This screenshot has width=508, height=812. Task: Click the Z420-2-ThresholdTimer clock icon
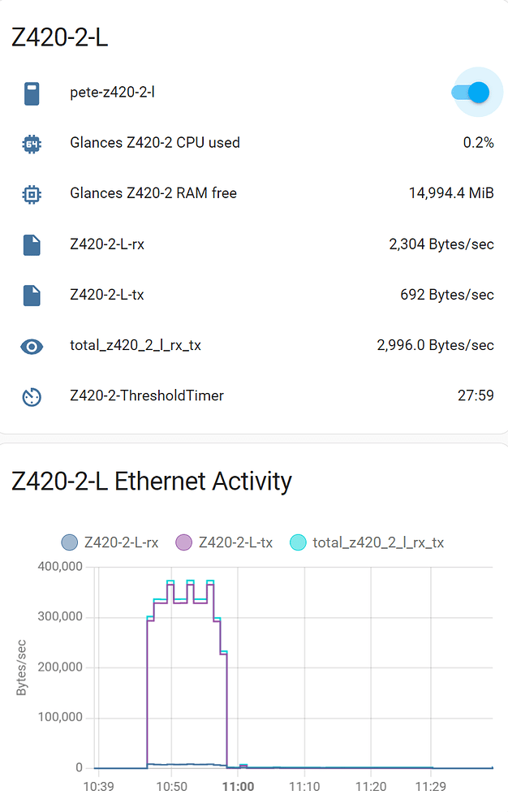tap(32, 397)
